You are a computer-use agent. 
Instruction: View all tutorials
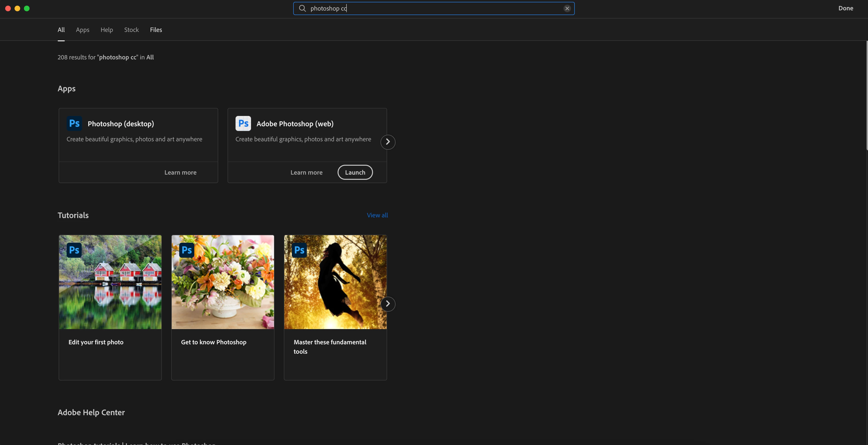pyautogui.click(x=377, y=215)
